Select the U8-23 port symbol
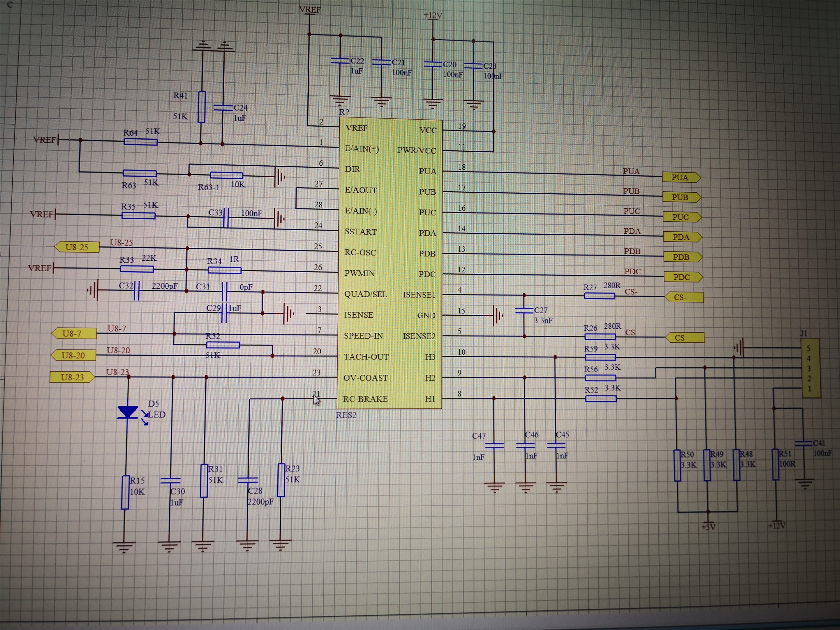The image size is (840, 630). click(x=72, y=377)
